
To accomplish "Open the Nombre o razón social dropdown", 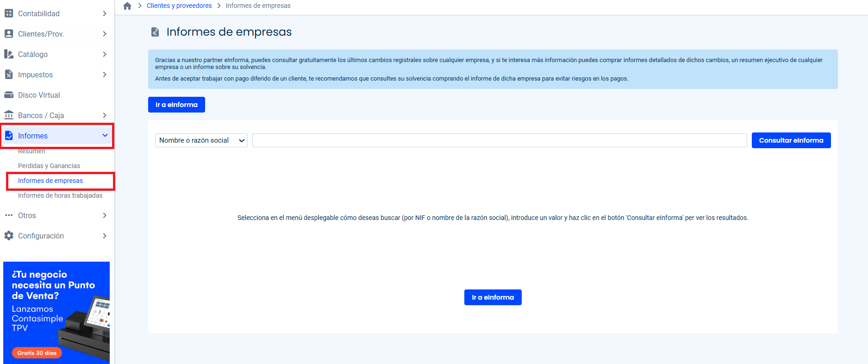I will click(x=201, y=140).
